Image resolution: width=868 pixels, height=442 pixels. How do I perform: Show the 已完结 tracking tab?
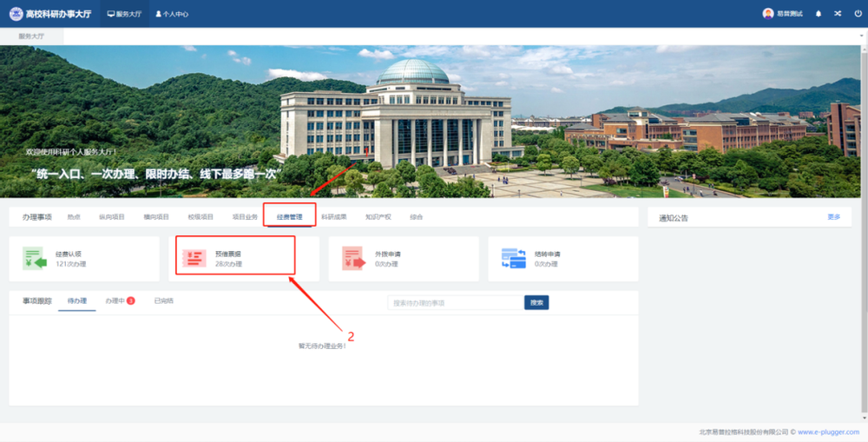coord(163,301)
